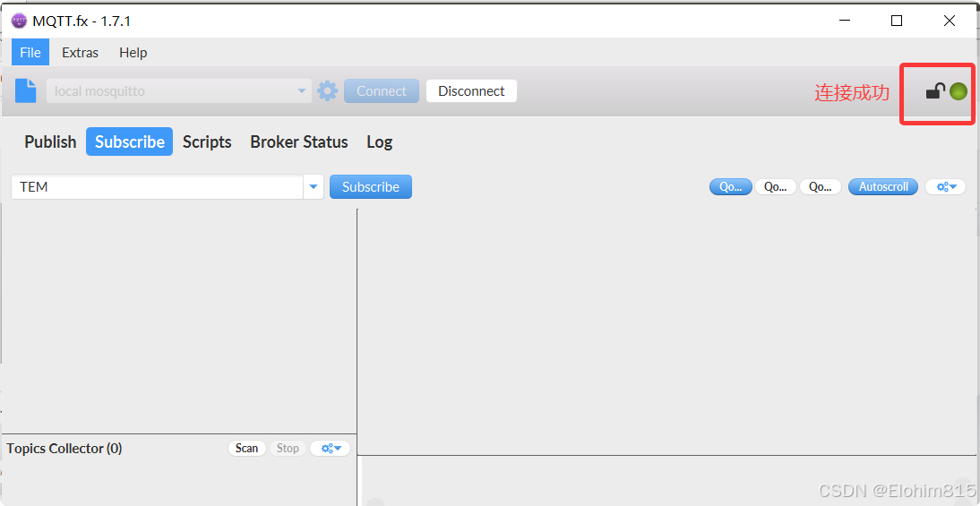Expand the local mosquitto profile dropdown

303,91
